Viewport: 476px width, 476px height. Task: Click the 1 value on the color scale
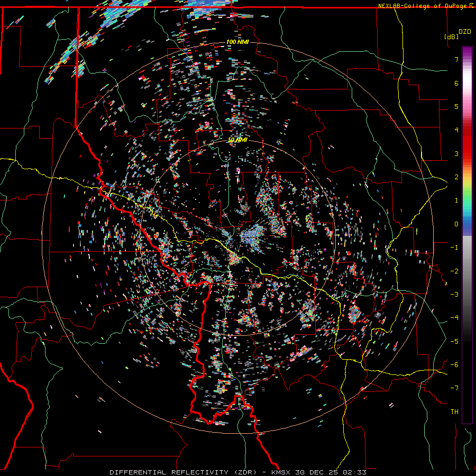pos(456,200)
